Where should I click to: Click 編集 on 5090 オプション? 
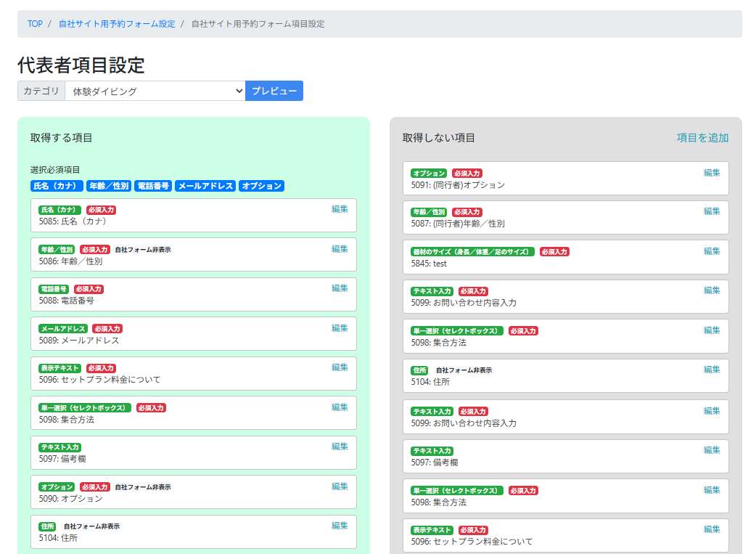pyautogui.click(x=340, y=486)
